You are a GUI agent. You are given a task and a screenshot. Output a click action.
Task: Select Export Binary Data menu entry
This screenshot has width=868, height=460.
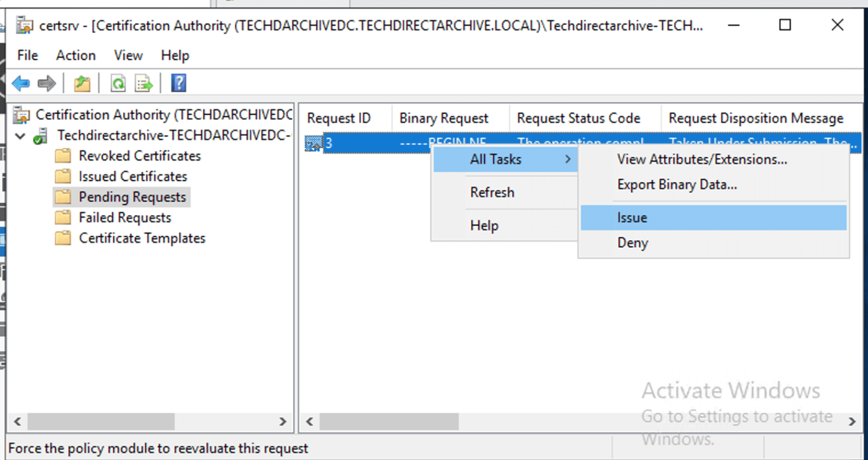click(x=677, y=184)
